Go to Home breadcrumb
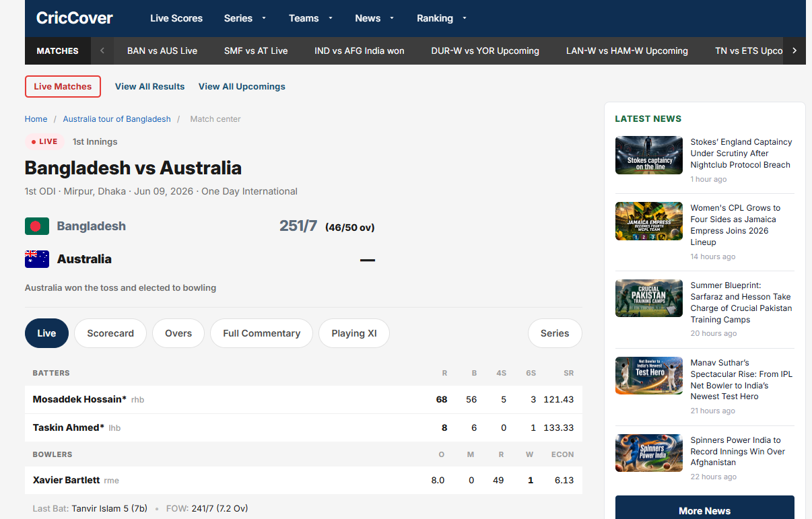This screenshot has width=812, height=519. [36, 118]
